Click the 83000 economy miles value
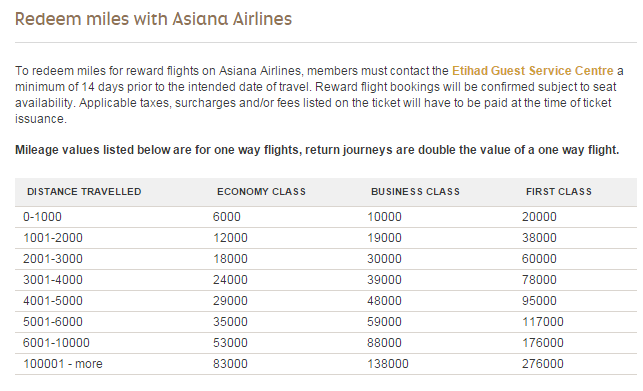This screenshot has width=643, height=391. click(230, 364)
